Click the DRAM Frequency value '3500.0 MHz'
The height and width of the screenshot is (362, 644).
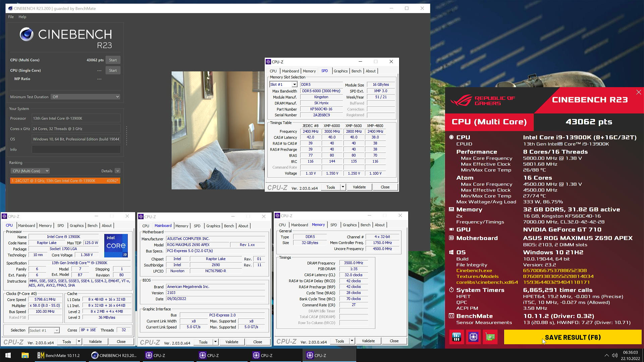(354, 263)
